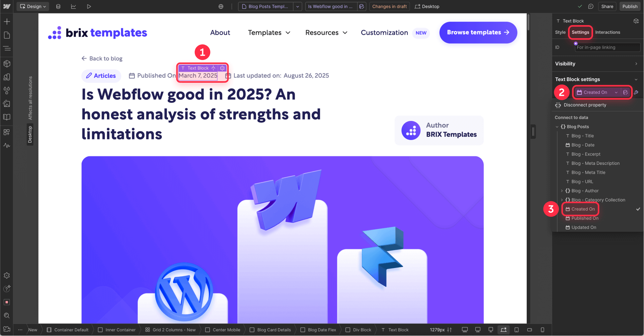Open the Webflow logo main menu
Image resolution: width=644 pixels, height=336 pixels.
[x=7, y=6]
